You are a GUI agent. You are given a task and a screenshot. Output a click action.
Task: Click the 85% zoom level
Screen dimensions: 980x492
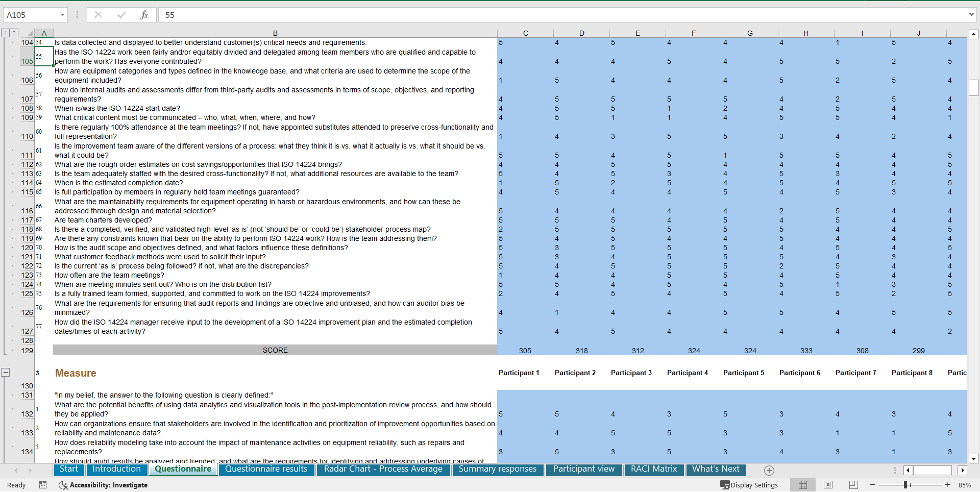964,485
